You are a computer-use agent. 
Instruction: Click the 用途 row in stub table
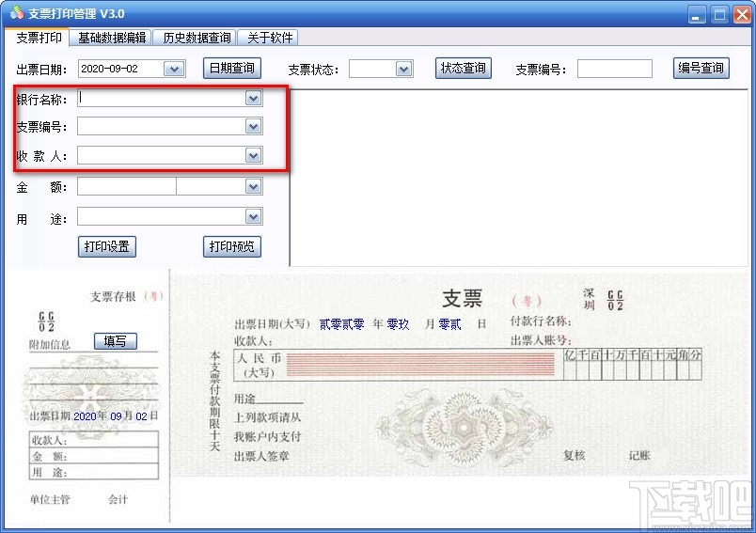(94, 472)
